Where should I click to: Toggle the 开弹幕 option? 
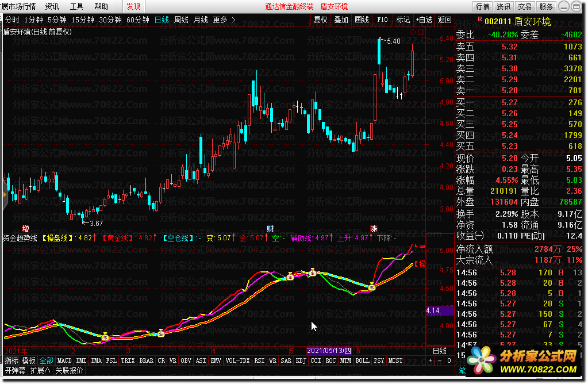[x=15, y=371]
